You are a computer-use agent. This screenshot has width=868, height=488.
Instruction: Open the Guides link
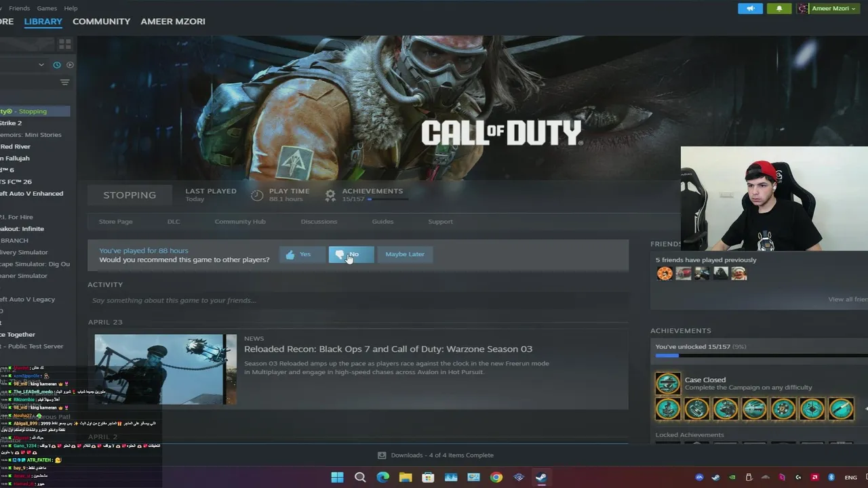(382, 222)
